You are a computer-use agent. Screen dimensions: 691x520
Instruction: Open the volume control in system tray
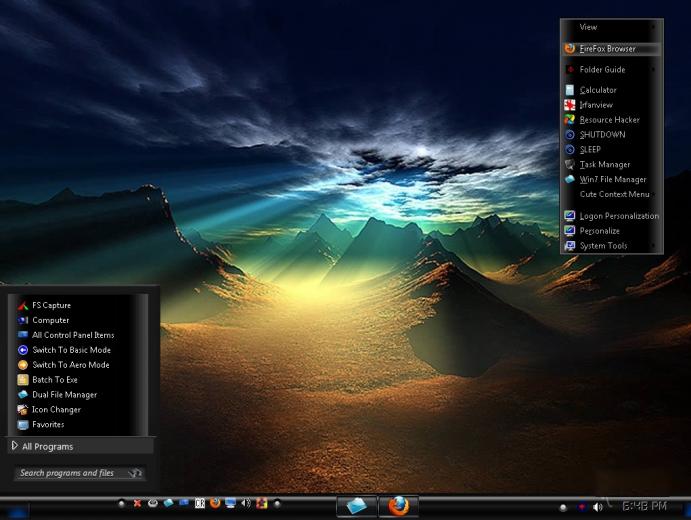pyautogui.click(x=598, y=507)
